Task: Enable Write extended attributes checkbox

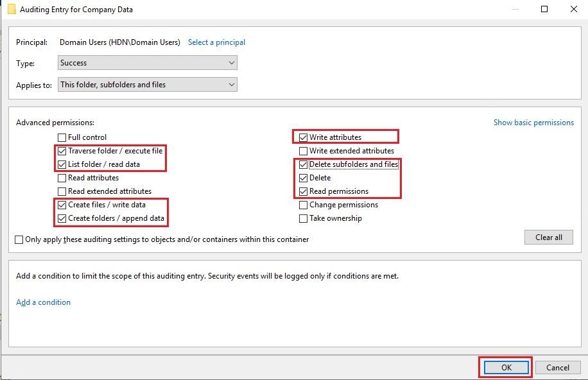Action: click(x=303, y=151)
